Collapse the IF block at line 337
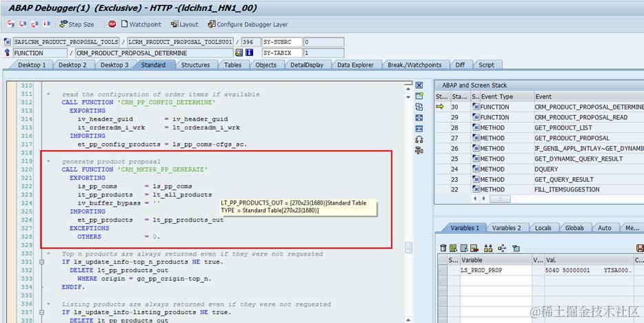The image size is (644, 323). (x=41, y=313)
